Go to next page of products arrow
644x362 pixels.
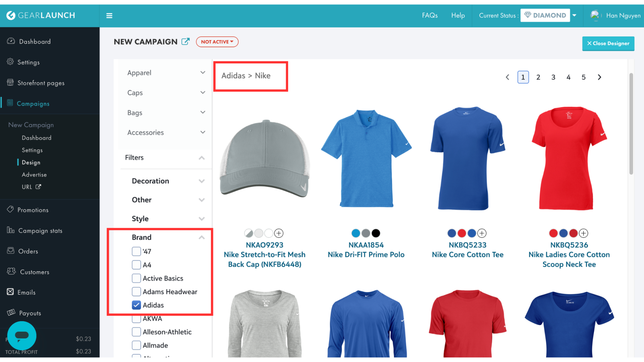point(599,77)
